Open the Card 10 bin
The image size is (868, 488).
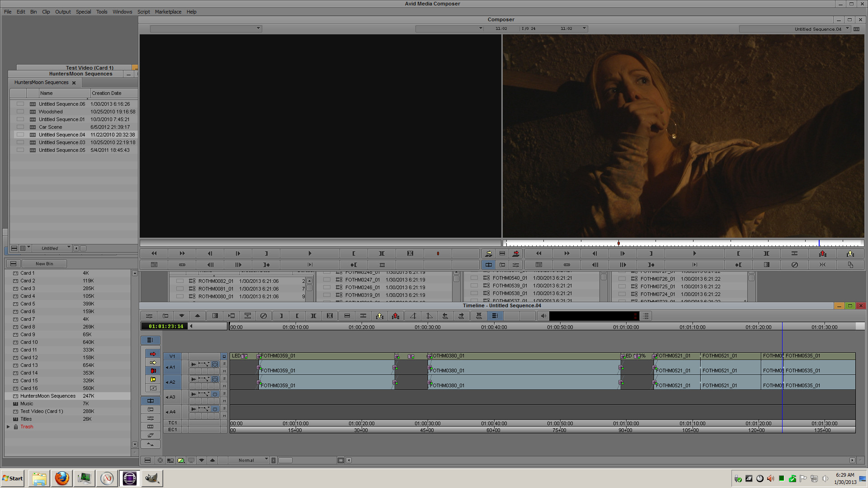coord(29,342)
